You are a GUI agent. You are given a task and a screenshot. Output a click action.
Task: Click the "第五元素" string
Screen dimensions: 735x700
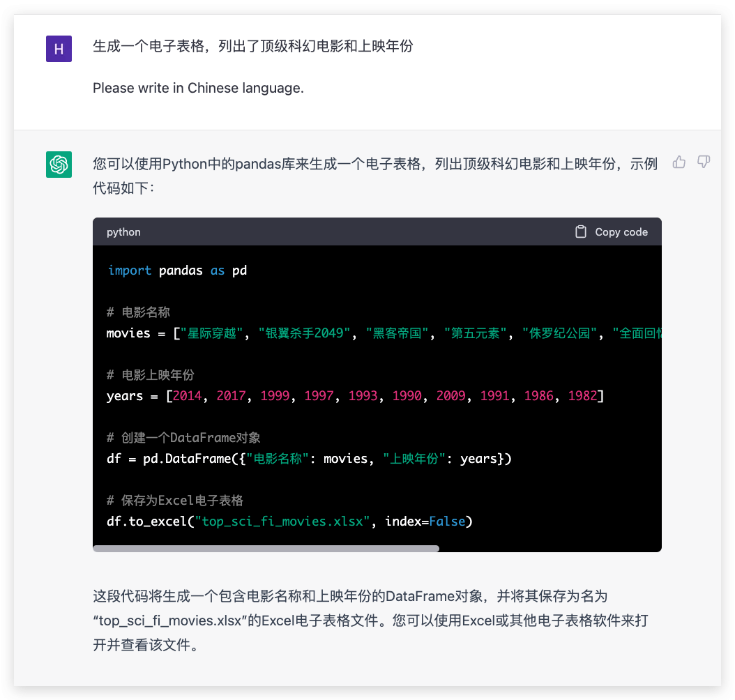tap(476, 333)
